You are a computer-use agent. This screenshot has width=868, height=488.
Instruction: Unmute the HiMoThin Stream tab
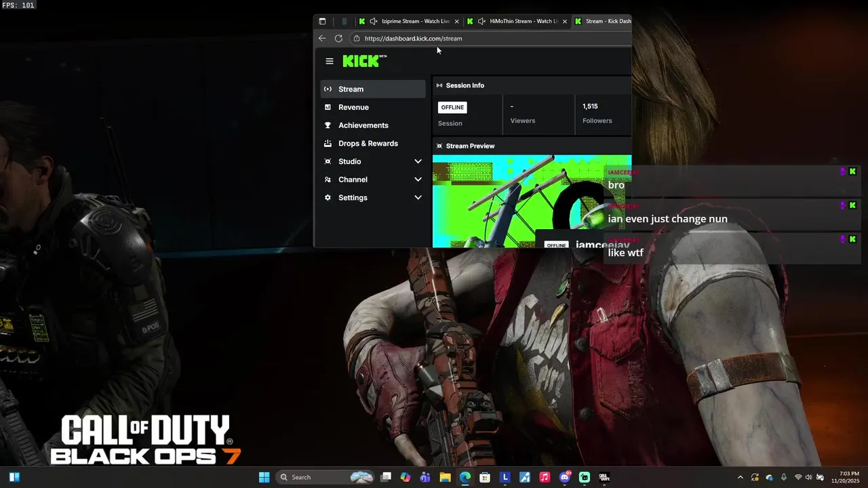[x=481, y=21]
